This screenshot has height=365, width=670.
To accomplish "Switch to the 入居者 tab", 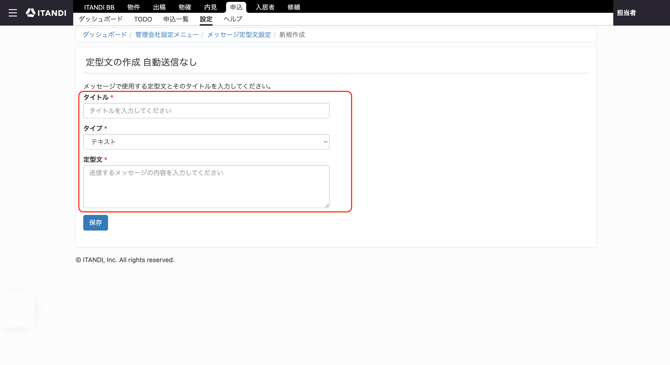I will point(265,7).
